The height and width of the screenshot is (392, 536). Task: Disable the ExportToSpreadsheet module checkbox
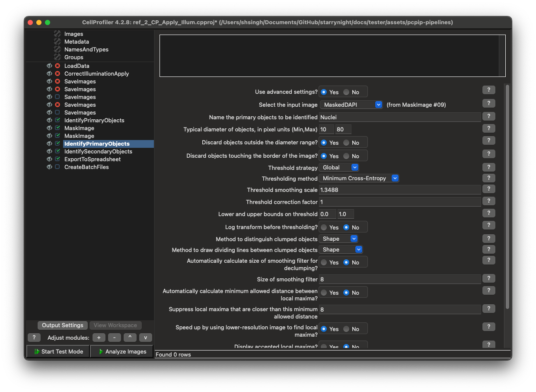coord(57,159)
